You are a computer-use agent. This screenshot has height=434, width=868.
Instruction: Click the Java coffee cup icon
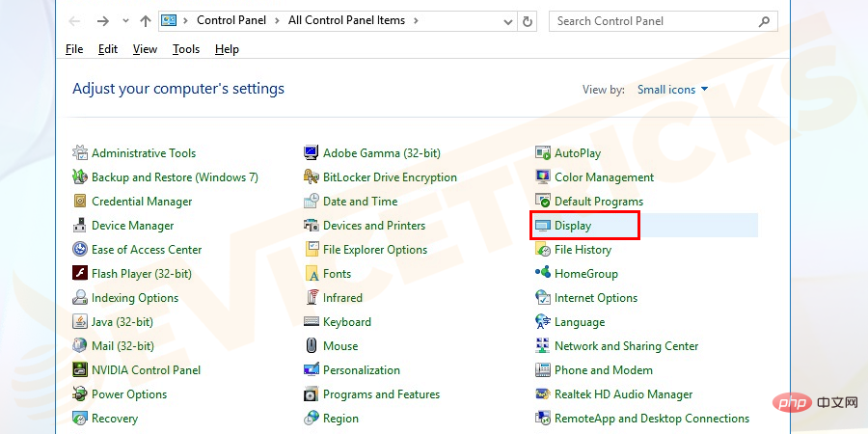coord(80,321)
